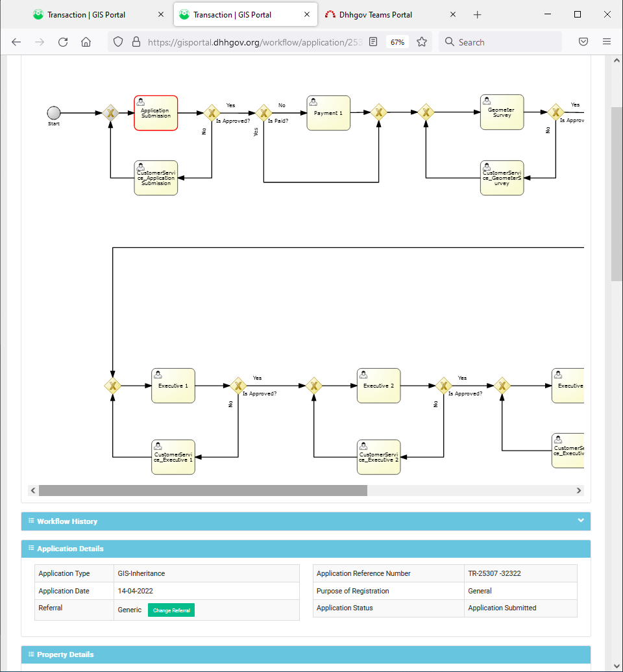Click the gateway diamond before the third Executive node

[x=502, y=386]
